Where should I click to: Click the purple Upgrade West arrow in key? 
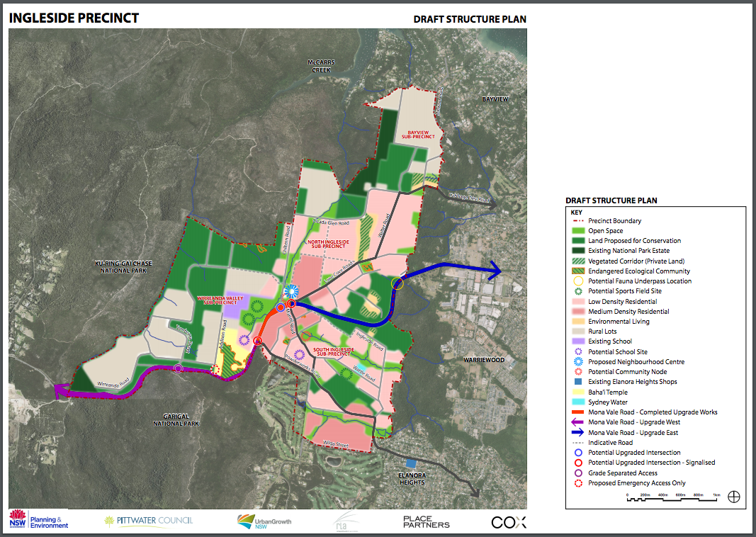(577, 422)
